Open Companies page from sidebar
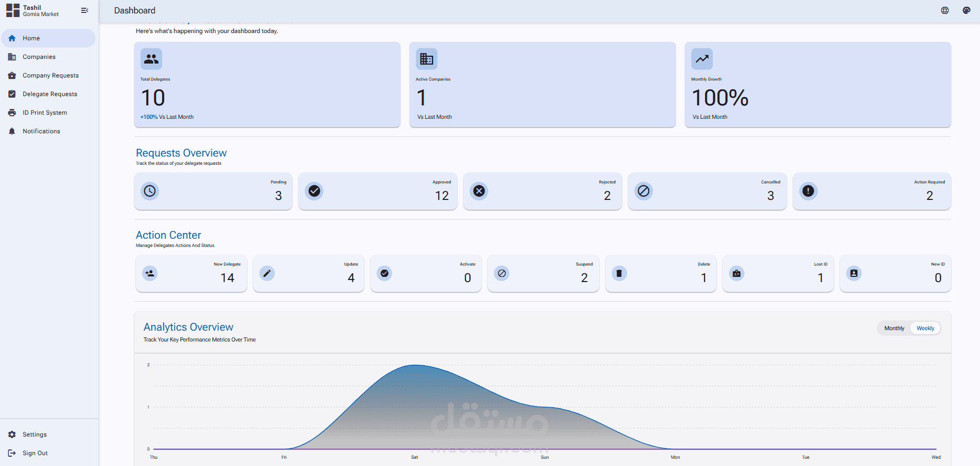The width and height of the screenshot is (980, 466). [x=48, y=57]
